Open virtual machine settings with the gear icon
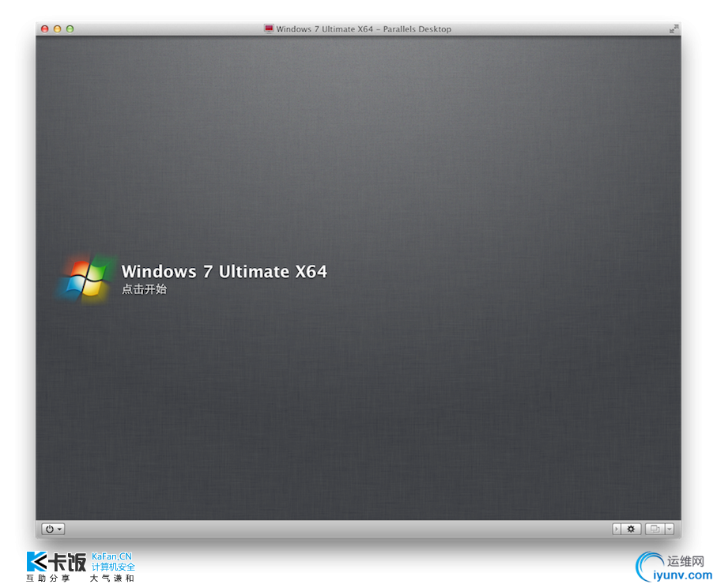 click(x=631, y=529)
